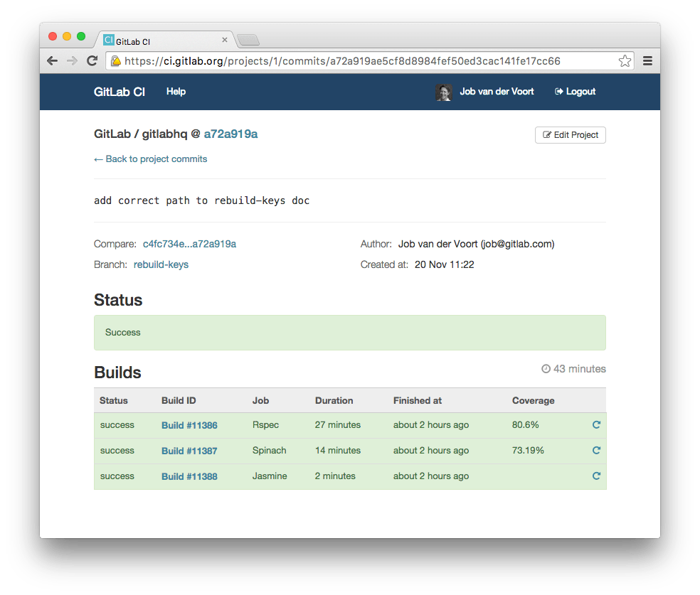Image resolution: width=700 pixels, height=595 pixels.
Task: Click the Job column header
Action: point(260,400)
